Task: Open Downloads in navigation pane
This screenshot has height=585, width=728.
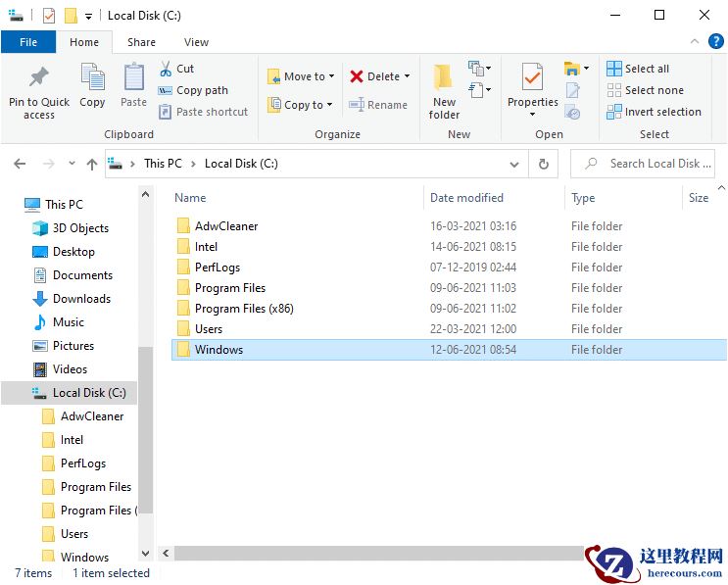Action: [x=72, y=299]
